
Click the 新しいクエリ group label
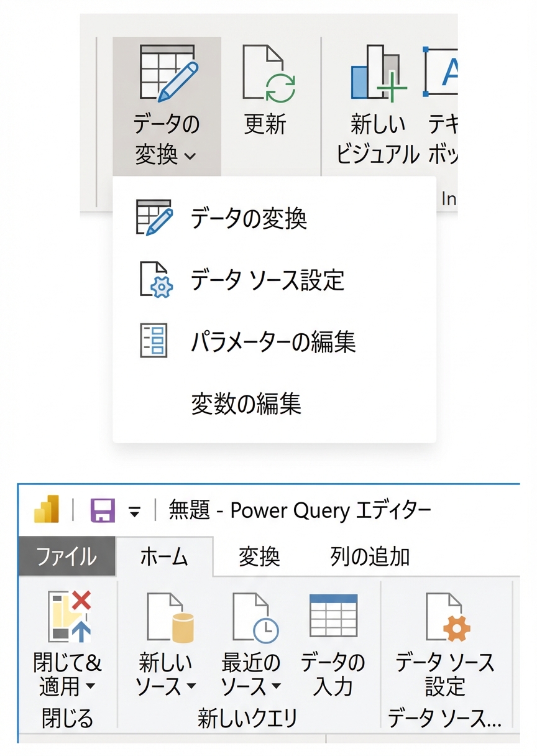(248, 719)
